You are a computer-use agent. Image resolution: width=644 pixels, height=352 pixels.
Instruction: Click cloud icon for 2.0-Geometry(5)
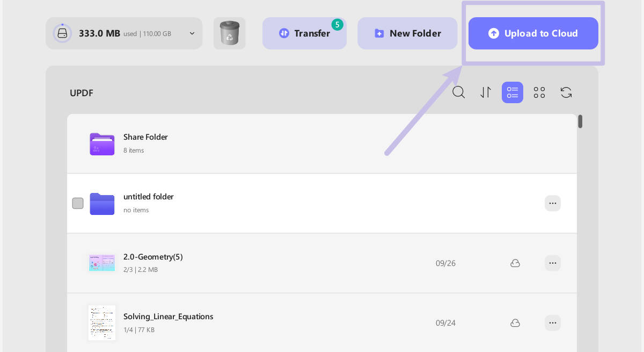click(x=515, y=263)
